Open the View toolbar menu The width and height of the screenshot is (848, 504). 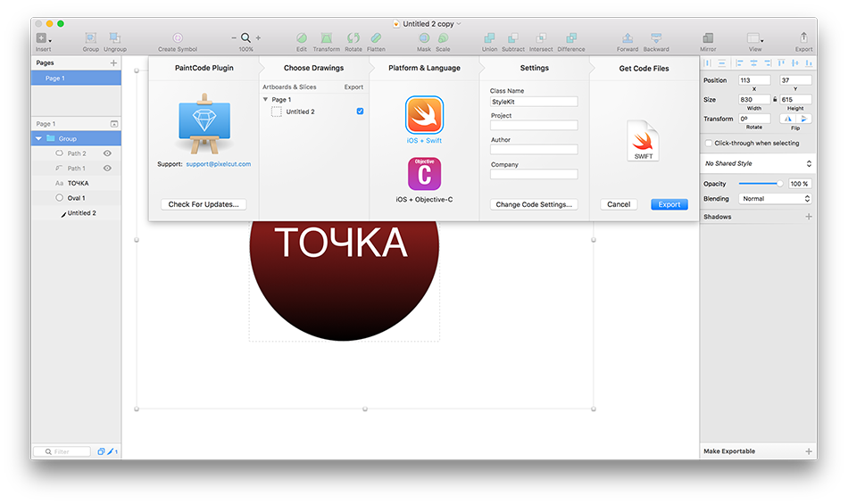point(755,37)
